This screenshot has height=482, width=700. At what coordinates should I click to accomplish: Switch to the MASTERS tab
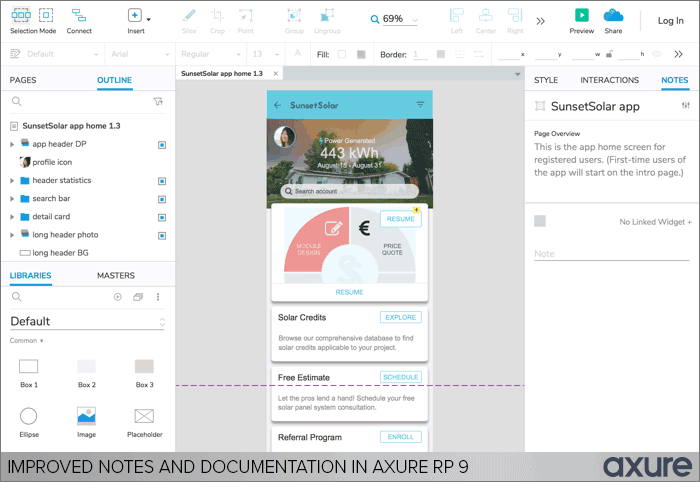pyautogui.click(x=116, y=275)
